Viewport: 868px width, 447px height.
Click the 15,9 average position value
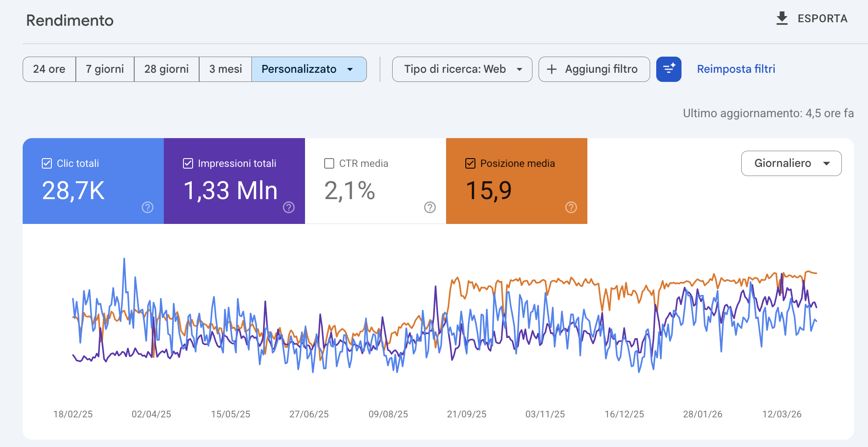pyautogui.click(x=488, y=191)
